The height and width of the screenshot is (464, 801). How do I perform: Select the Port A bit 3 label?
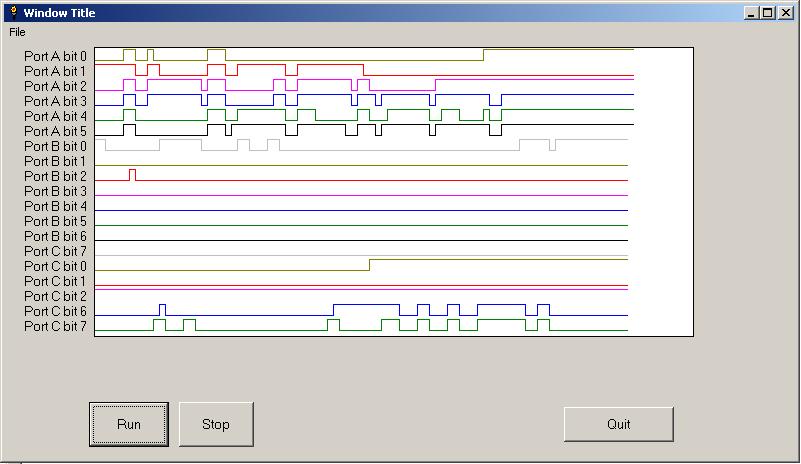coord(55,102)
